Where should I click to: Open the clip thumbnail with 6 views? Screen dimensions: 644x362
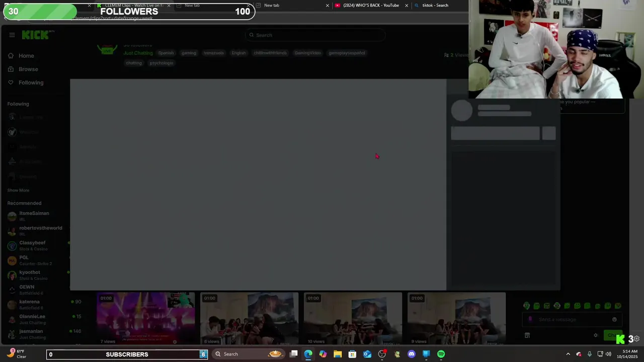250,319
